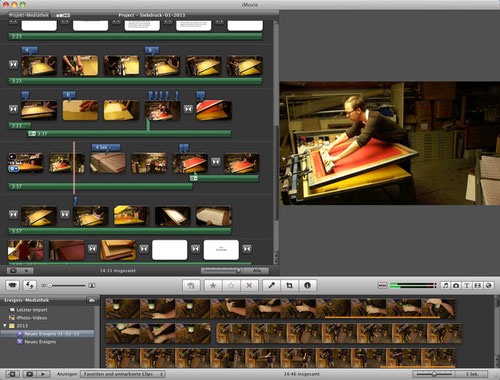Open the Anzeigen filter dropdown
The image size is (500, 380).
(123, 374)
